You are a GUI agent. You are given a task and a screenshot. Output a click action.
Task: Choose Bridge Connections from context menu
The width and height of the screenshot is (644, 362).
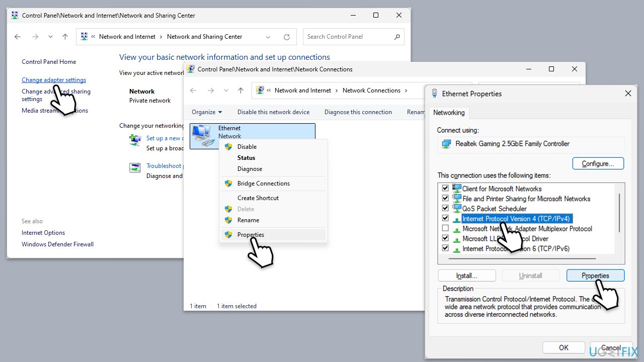[274, 184]
